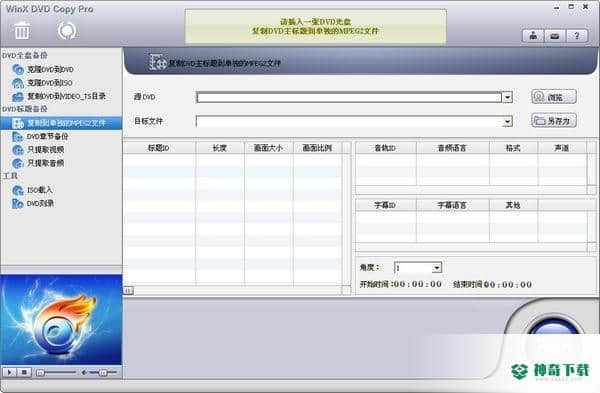Viewport: 600px width, 393px height.
Task: Select 克隆DVD到ISO in the sidebar
Action: click(x=49, y=83)
